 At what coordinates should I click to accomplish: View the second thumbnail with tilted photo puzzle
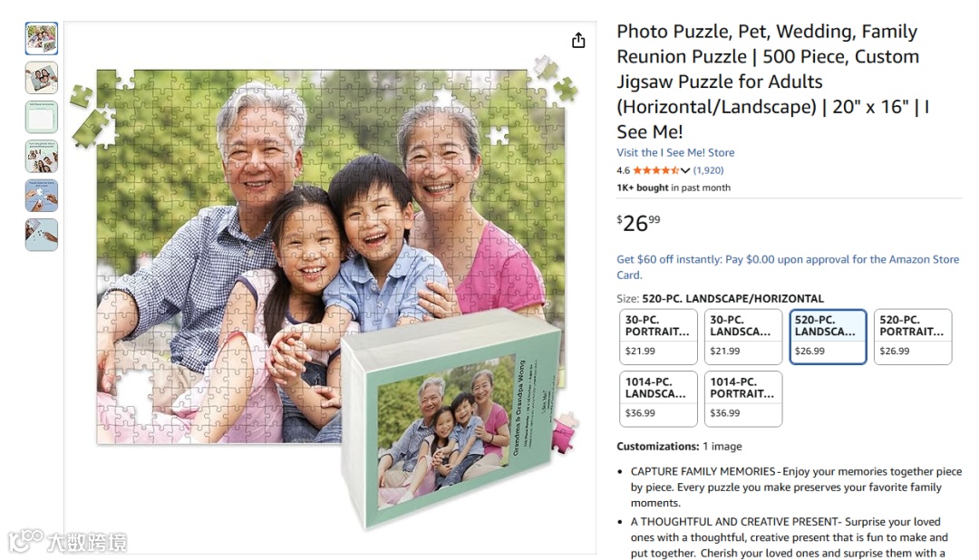(x=42, y=77)
